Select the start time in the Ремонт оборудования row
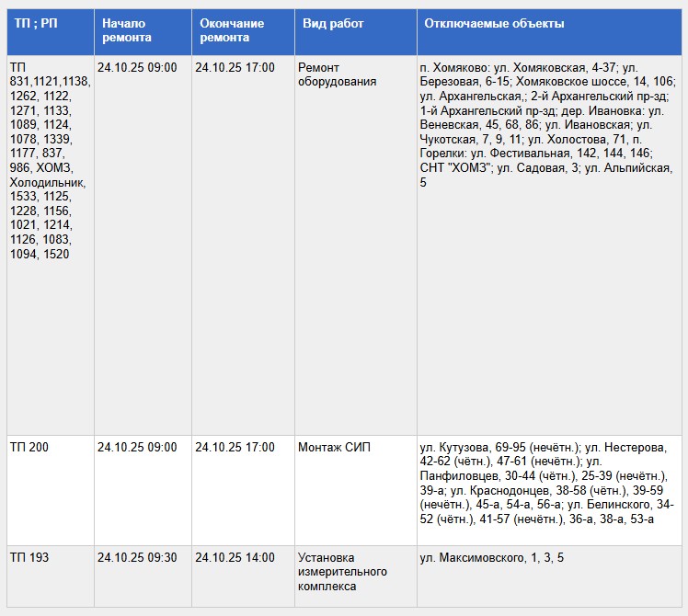Screen dimensions: 688x616 point(137,68)
